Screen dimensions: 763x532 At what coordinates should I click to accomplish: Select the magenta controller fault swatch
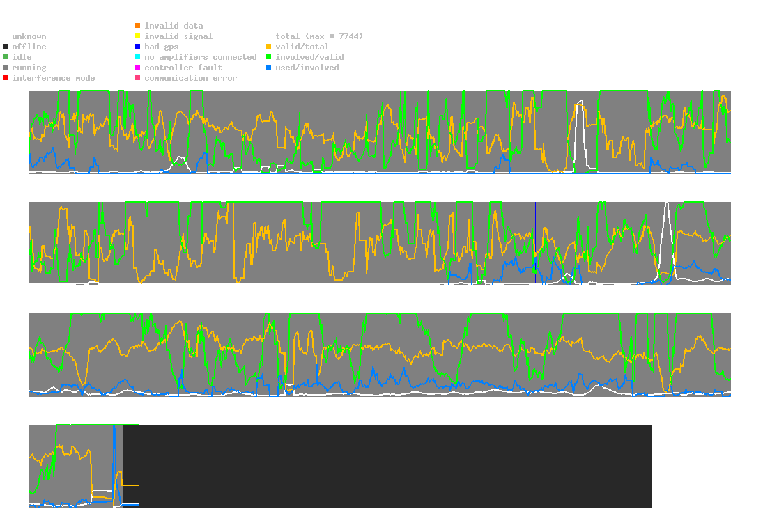point(138,68)
